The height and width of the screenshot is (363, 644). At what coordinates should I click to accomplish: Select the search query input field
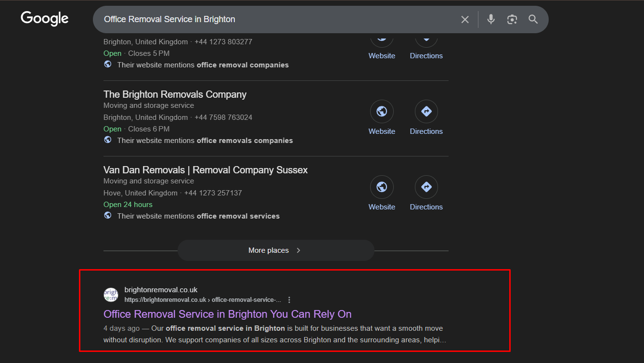[x=270, y=19]
